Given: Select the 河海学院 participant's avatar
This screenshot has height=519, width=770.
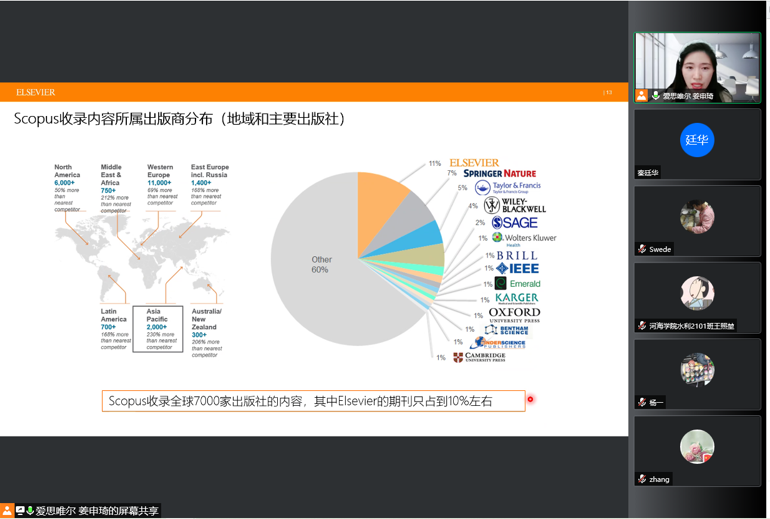Looking at the screenshot, I should (x=697, y=293).
